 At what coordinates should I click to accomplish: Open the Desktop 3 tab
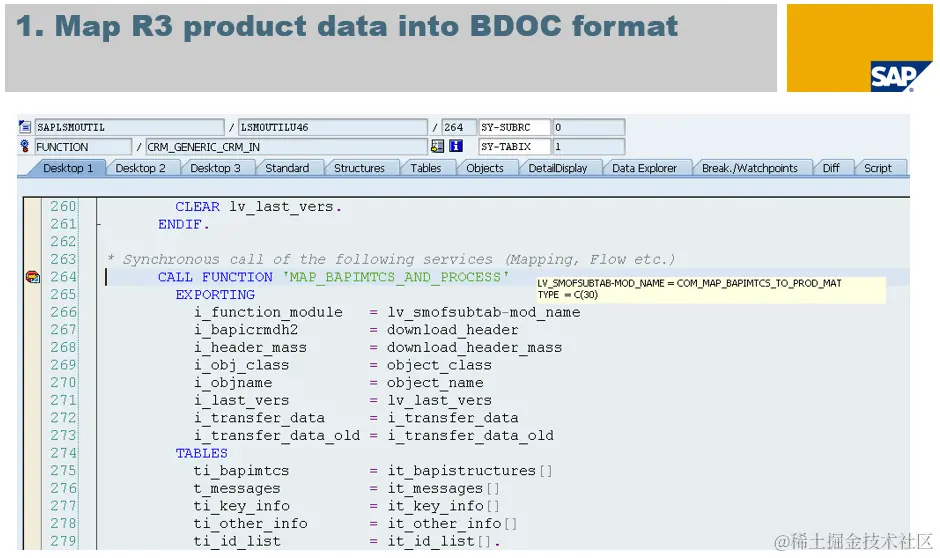[x=215, y=168]
